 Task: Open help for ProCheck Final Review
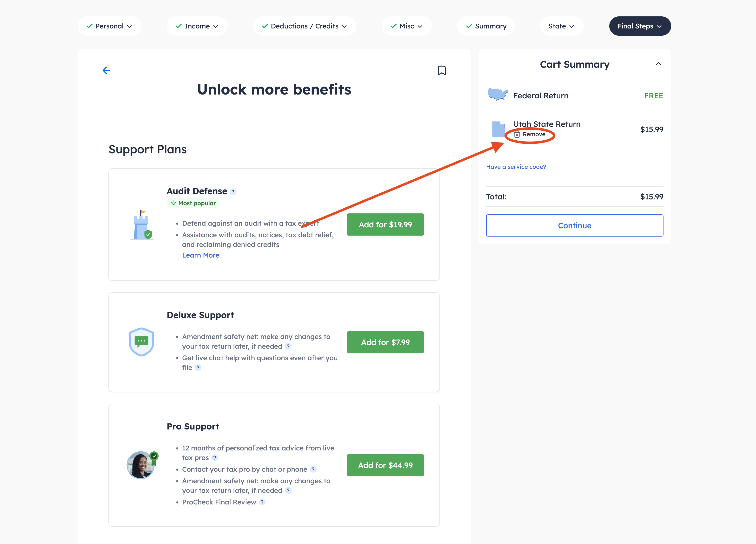point(262,502)
